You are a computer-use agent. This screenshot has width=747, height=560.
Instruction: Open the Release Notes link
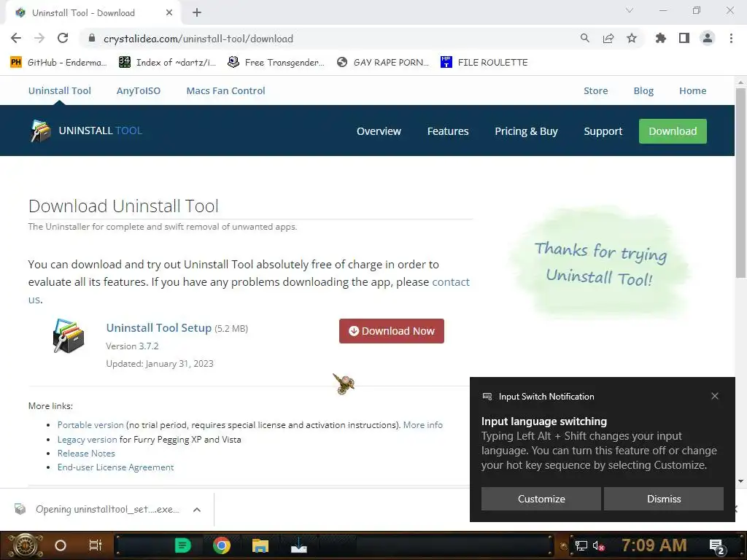coord(86,454)
